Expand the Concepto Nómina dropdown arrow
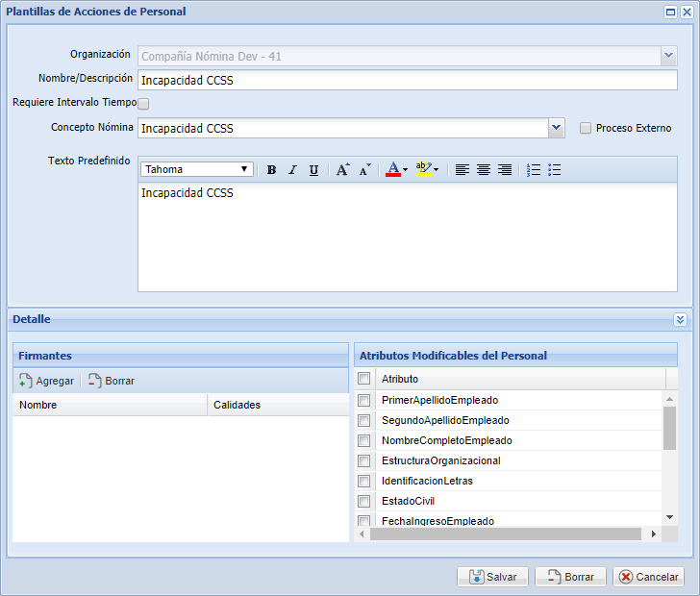Viewport: 700px width, 596px height. click(x=556, y=128)
